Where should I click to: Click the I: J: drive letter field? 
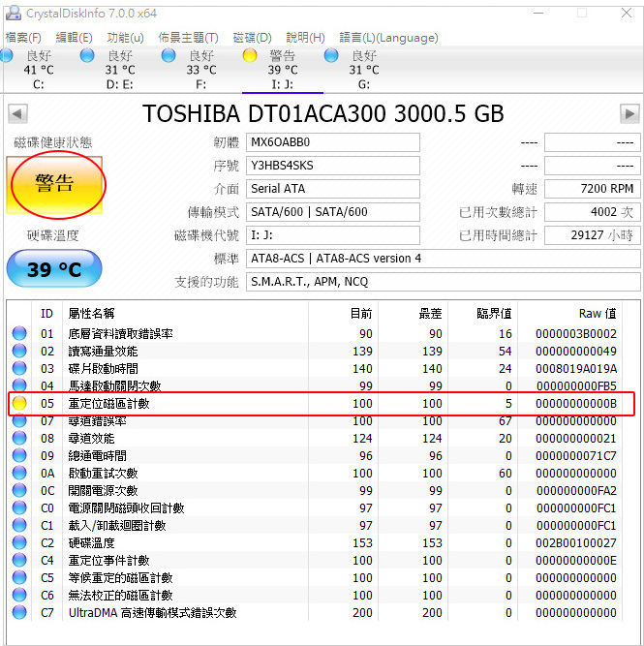coord(333,235)
